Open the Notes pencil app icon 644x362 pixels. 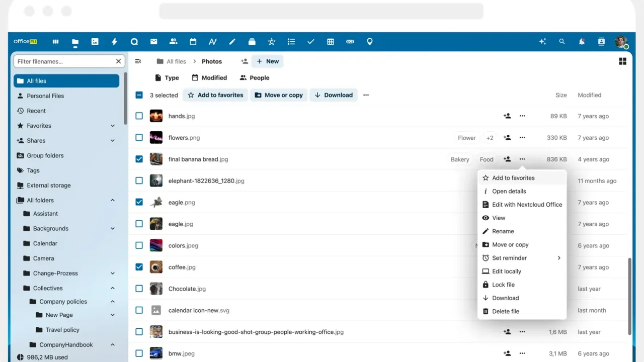point(232,42)
